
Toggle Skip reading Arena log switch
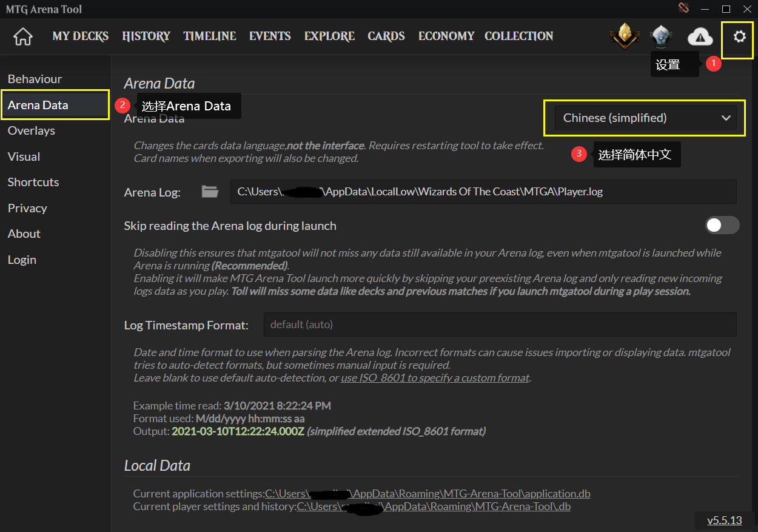click(722, 225)
